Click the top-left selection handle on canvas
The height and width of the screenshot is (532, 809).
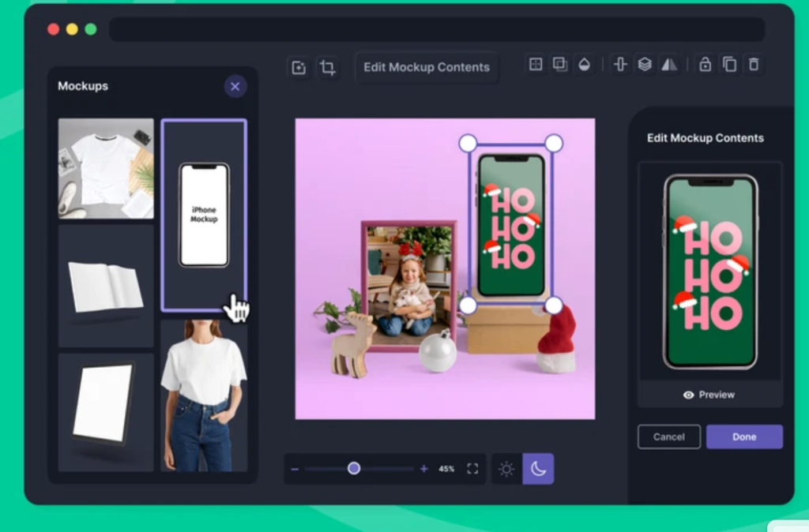pyautogui.click(x=468, y=144)
